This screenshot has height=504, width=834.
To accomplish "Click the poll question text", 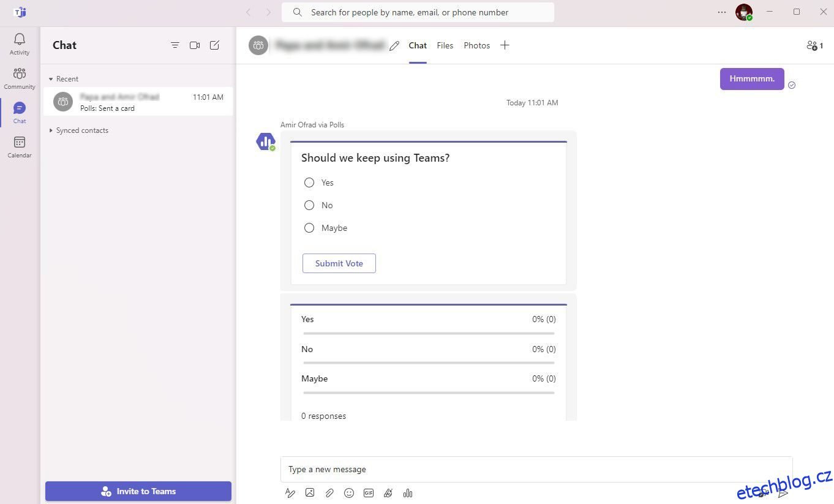I will click(375, 158).
